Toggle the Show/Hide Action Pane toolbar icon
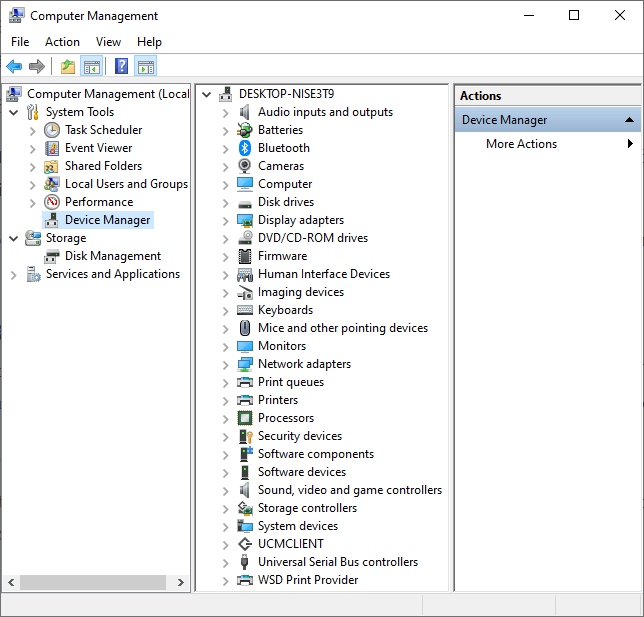The height and width of the screenshot is (617, 644). pyautogui.click(x=146, y=66)
